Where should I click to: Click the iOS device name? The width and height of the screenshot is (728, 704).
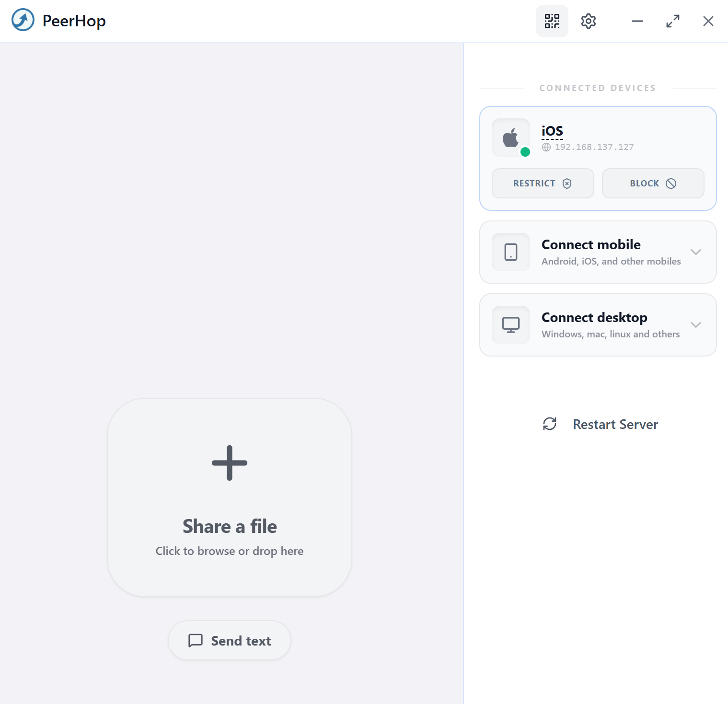tap(552, 131)
